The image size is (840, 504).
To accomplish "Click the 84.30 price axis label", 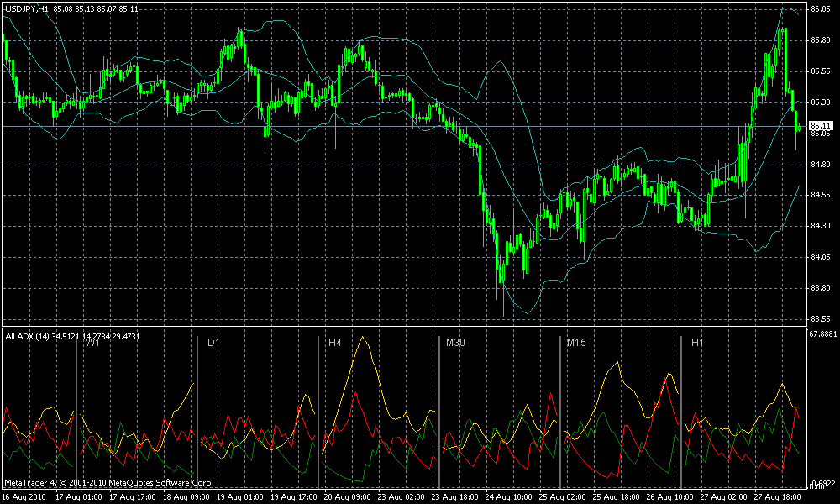I will 821,226.
